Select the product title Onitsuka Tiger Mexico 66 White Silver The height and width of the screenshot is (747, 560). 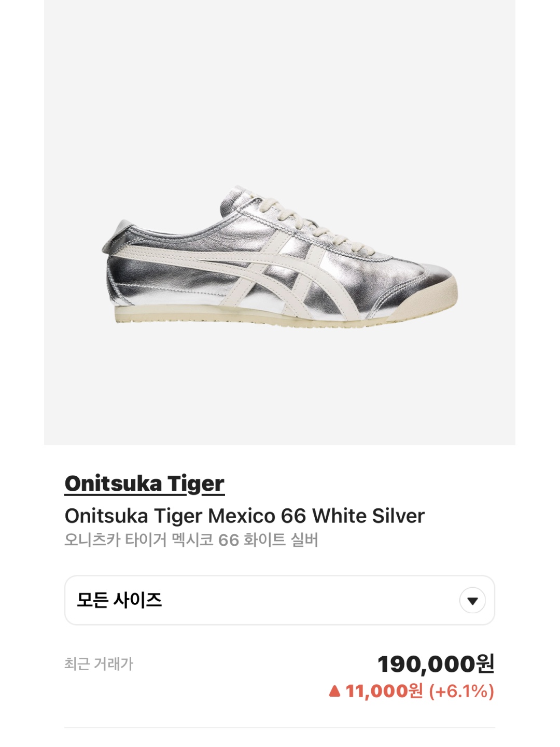click(x=244, y=516)
